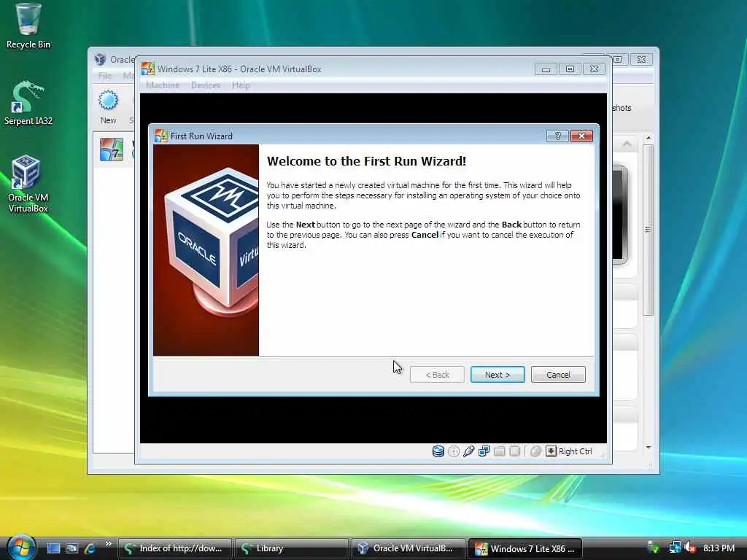Screen dimensions: 747x560
Task: Click the host key capture arrow icon
Action: click(551, 451)
